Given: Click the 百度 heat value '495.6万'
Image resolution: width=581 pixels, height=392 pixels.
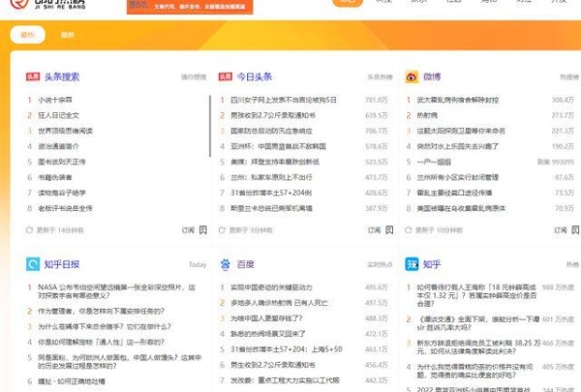Looking at the screenshot, I should (x=377, y=287).
